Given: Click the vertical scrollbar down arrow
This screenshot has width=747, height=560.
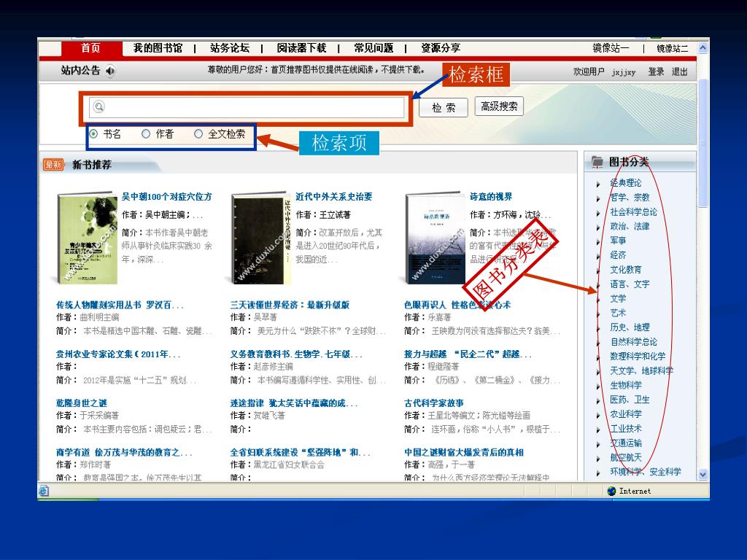Looking at the screenshot, I should (703, 474).
